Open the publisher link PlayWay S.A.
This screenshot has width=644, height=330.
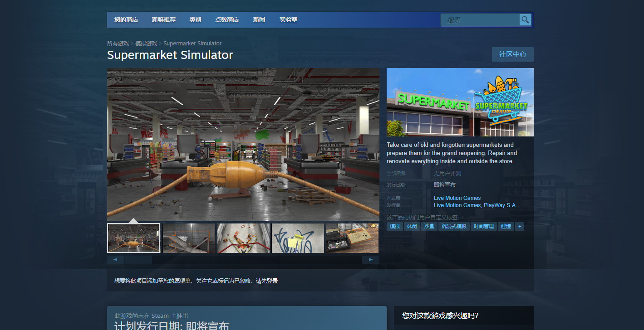(500, 205)
